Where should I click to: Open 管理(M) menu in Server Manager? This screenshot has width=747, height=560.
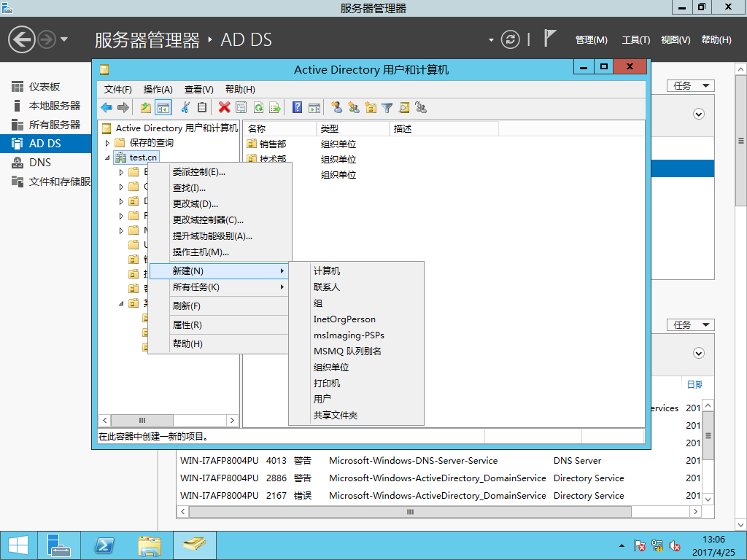click(591, 40)
